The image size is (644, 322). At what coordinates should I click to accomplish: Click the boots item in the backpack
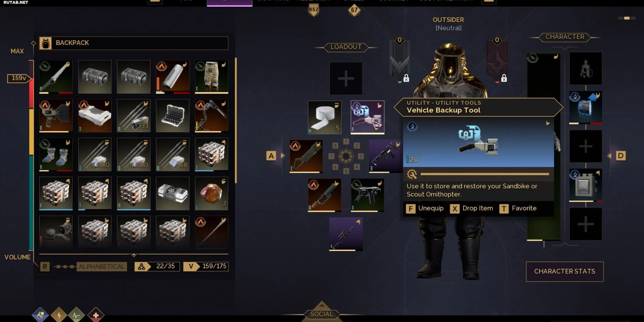point(56,155)
